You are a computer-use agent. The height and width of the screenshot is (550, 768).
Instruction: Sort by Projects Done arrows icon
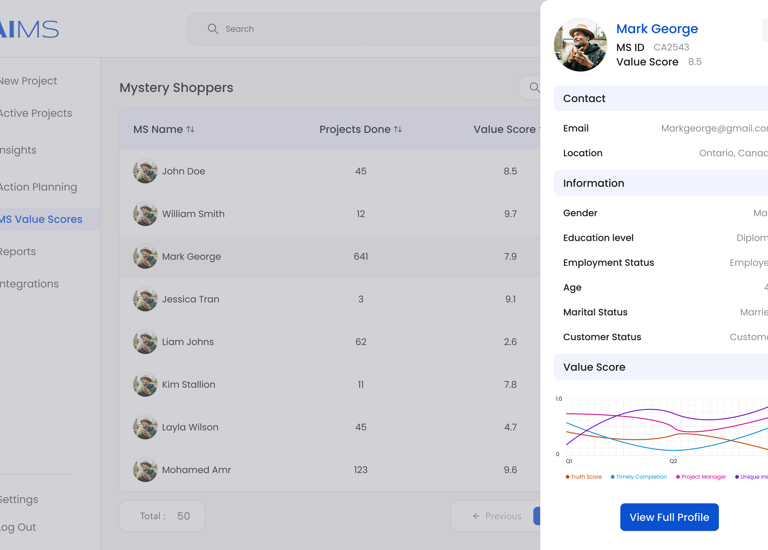(398, 129)
